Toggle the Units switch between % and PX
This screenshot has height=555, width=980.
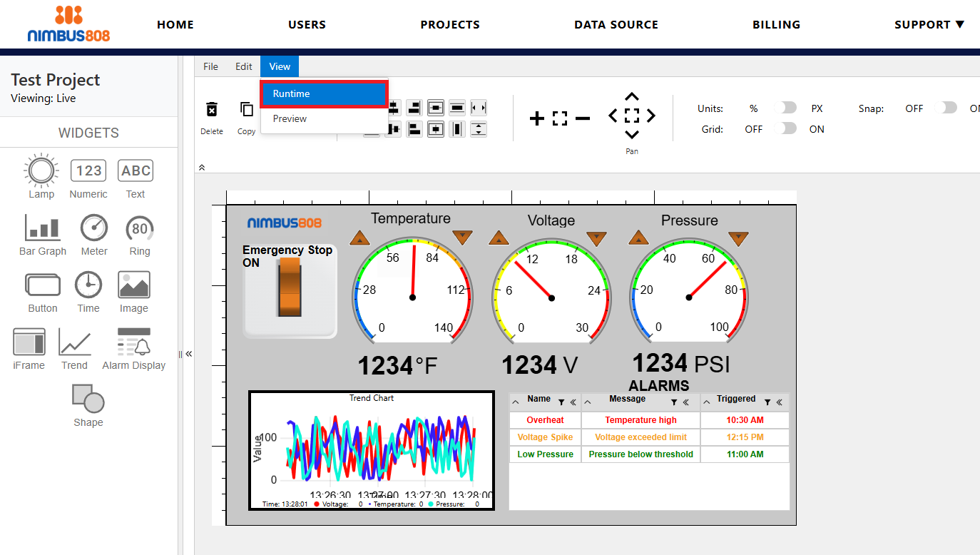[787, 108]
